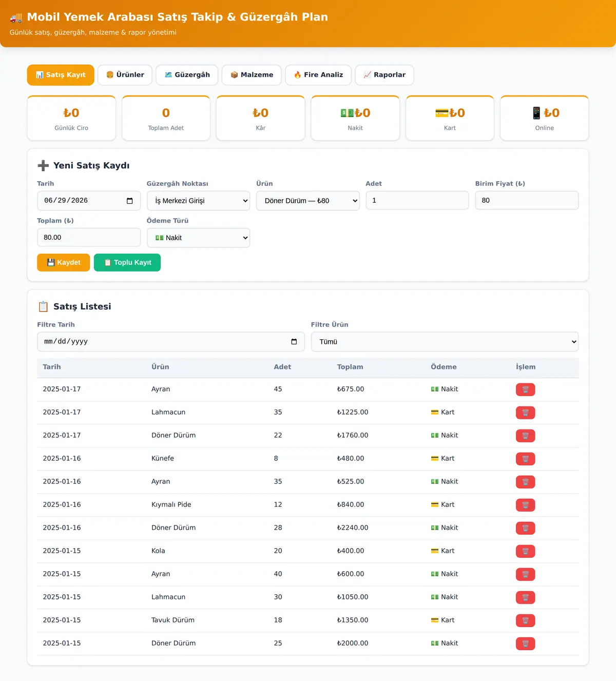Save the sale with Kaydet button

(64, 262)
